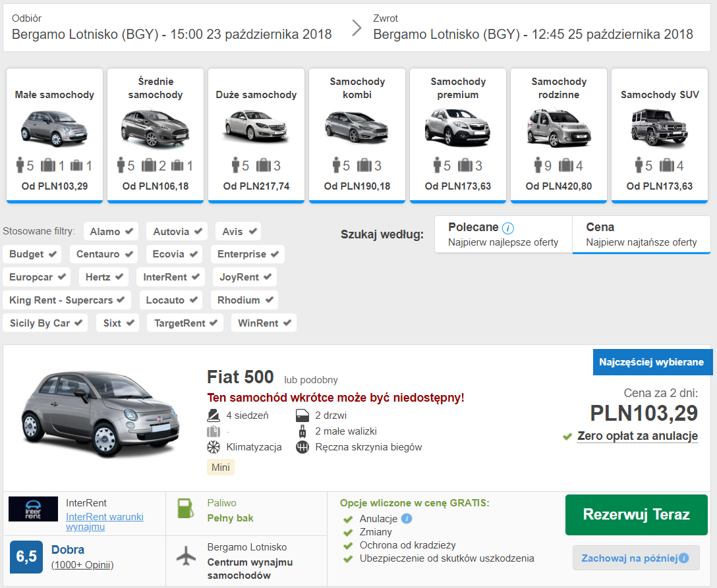Click the snowflake air conditioning icon

click(213, 447)
